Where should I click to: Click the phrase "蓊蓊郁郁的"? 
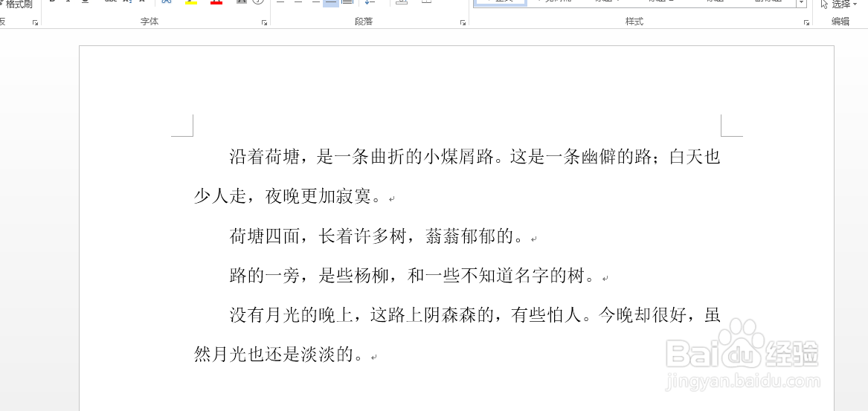(x=469, y=237)
